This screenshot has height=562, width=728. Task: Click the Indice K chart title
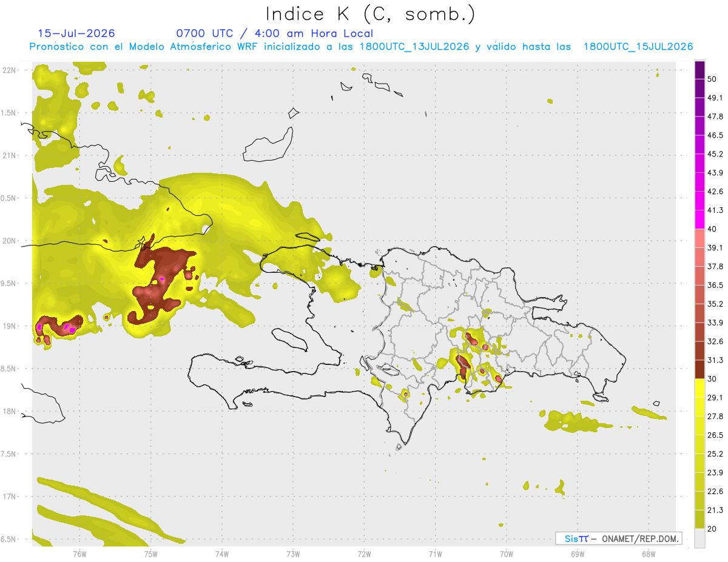coord(371,14)
